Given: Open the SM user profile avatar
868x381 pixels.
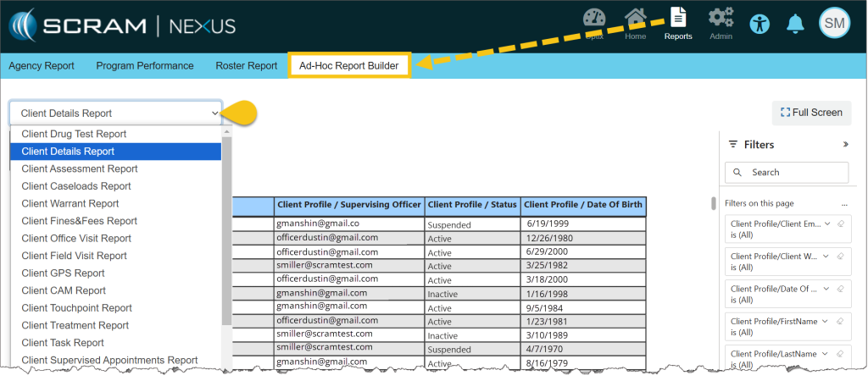Looking at the screenshot, I should 834,24.
